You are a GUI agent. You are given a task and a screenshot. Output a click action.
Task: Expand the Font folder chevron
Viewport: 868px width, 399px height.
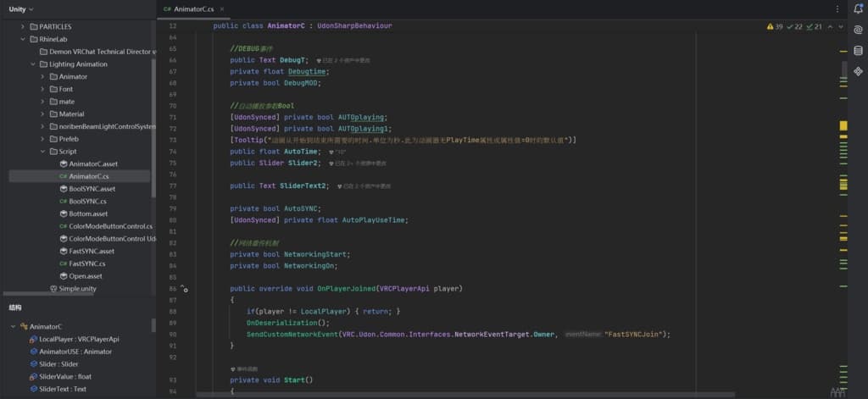[x=42, y=89]
